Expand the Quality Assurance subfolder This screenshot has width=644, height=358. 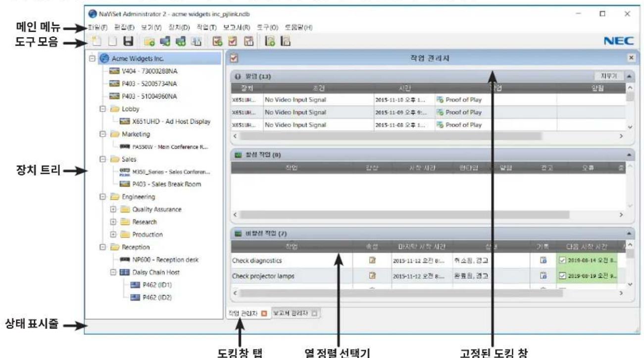click(112, 209)
